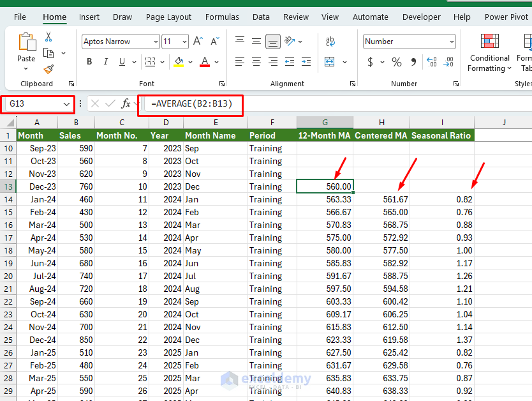This screenshot has height=401, width=532.
Task: Click the Seasonal Ratio header cell
Action: (442, 135)
